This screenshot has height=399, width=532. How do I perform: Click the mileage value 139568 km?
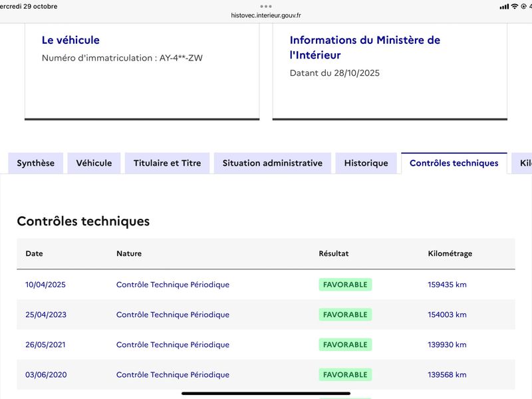pos(447,374)
